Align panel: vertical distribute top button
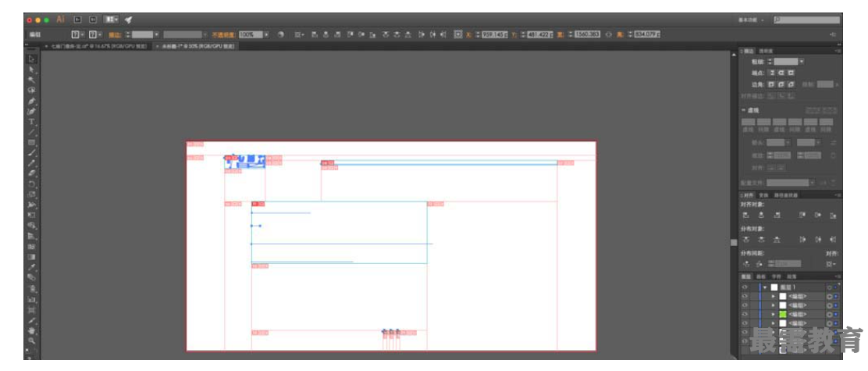Screen dimensions: 868x371 [x=745, y=239]
